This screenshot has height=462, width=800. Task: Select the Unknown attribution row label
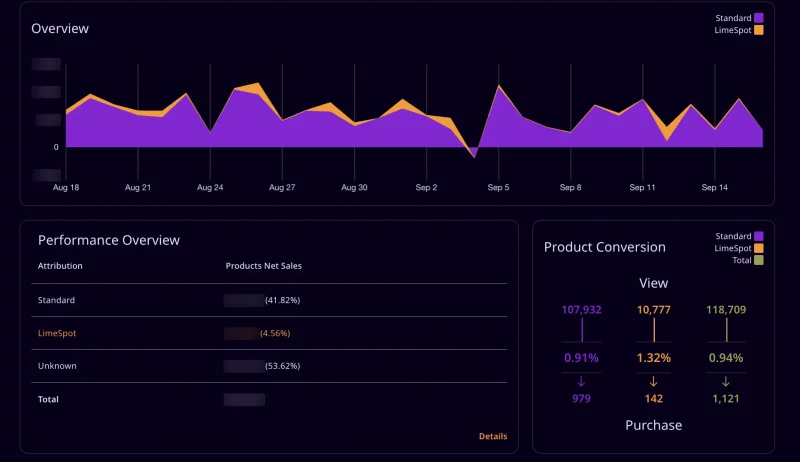pyautogui.click(x=57, y=366)
